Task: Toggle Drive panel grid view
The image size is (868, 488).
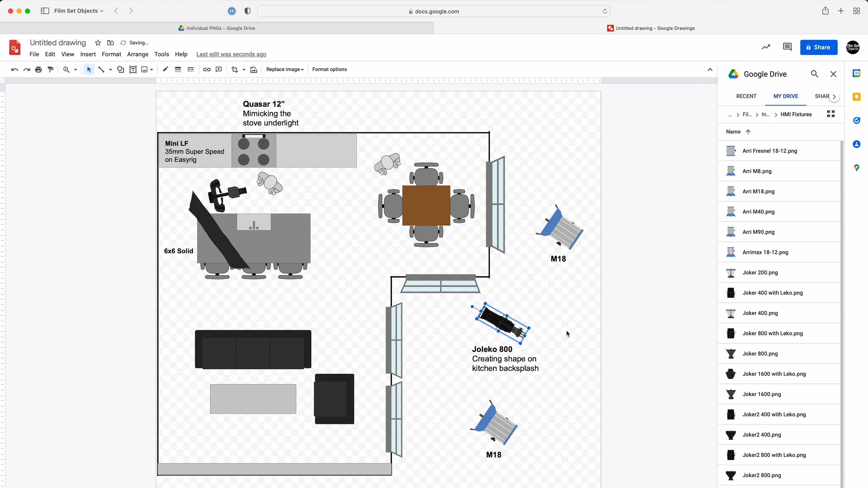Action: click(830, 114)
